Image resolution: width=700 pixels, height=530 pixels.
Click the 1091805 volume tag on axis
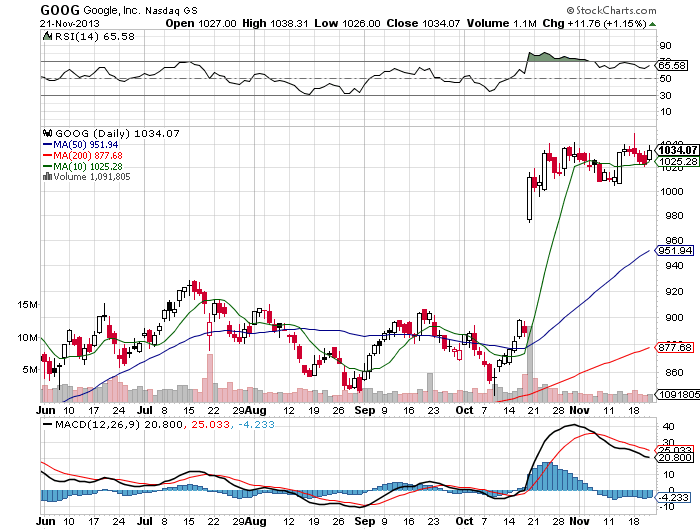(679, 394)
